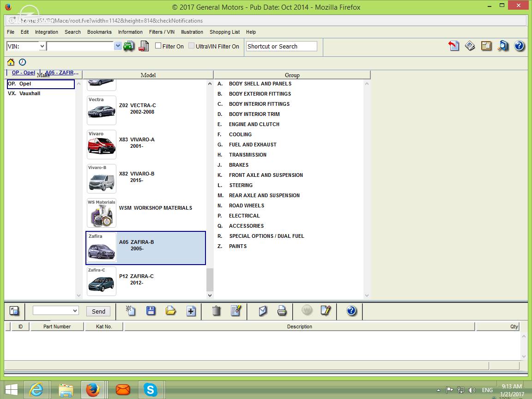Click the open book catalog icon in the top toolbar
This screenshot has width=532, height=399.
(486, 46)
